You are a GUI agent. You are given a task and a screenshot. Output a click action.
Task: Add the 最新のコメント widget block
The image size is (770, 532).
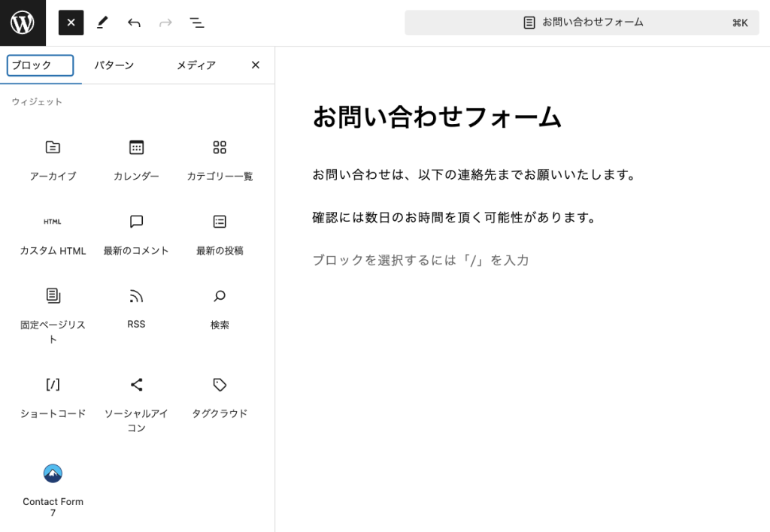(x=135, y=233)
